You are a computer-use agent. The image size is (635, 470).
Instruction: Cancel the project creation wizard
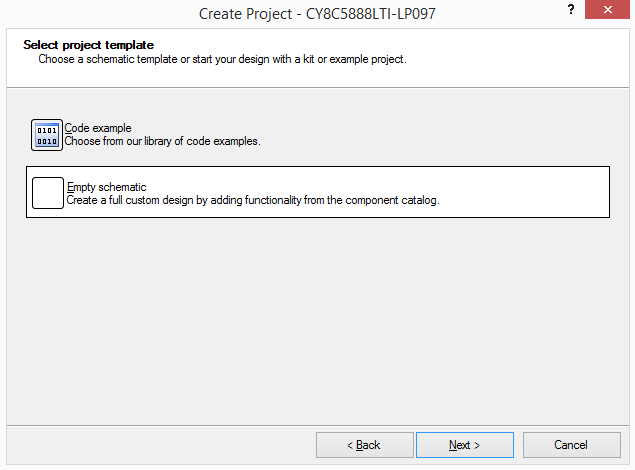click(571, 445)
